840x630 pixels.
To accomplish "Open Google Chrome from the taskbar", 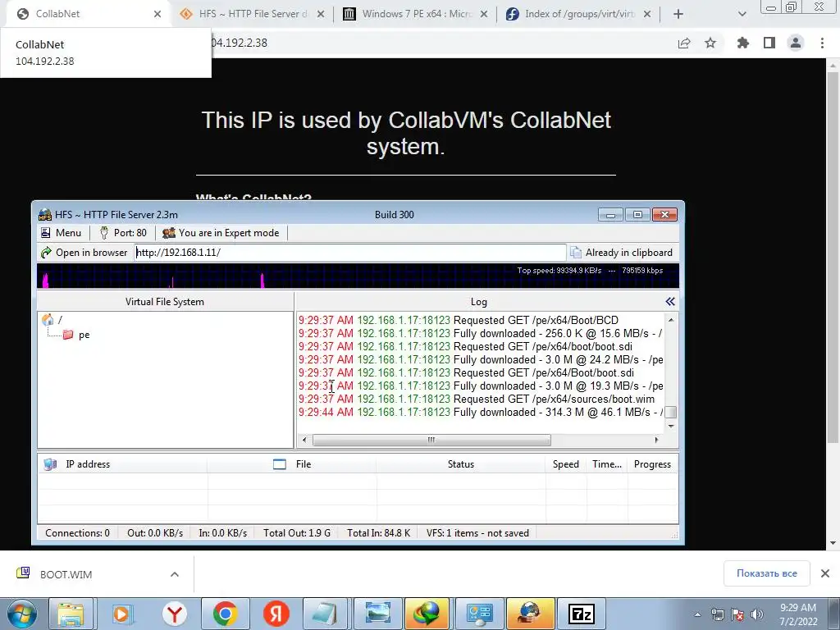I will coord(225,614).
